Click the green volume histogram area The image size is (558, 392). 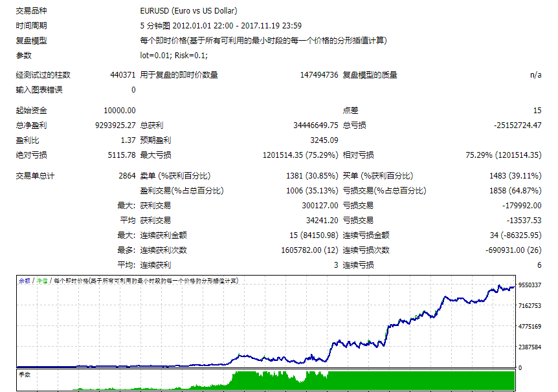point(278,382)
